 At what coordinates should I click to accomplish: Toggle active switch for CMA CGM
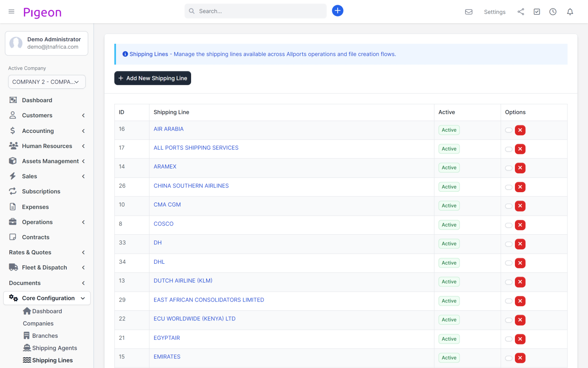(x=509, y=206)
